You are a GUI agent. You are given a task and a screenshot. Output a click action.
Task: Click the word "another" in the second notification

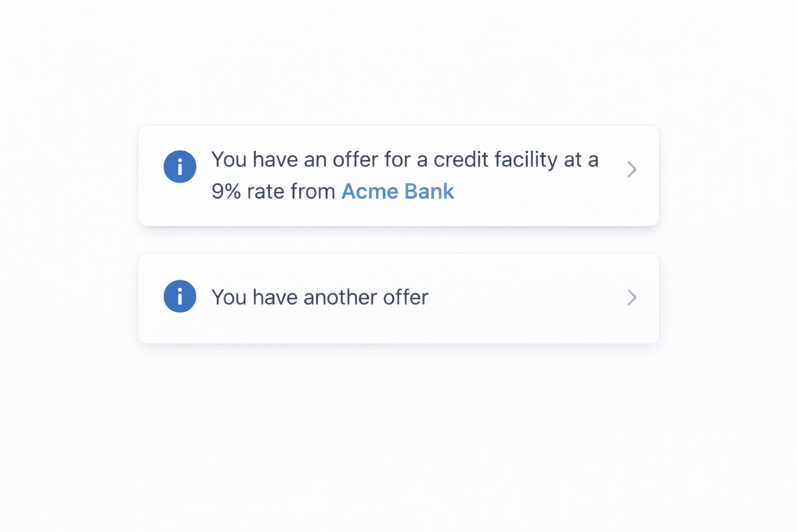(x=340, y=297)
